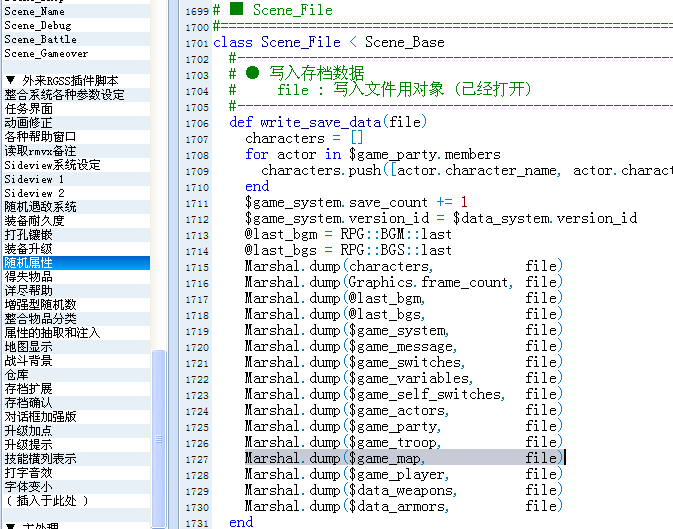Click the characters = [] line
The width and height of the screenshot is (673, 529).
(x=304, y=138)
